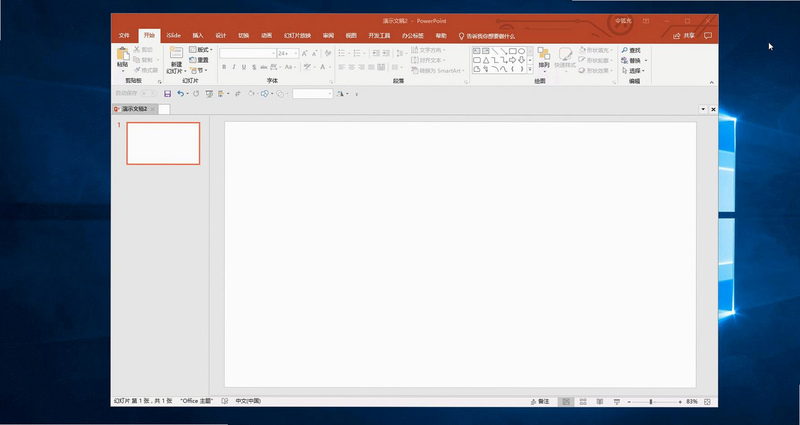Switch to Reading view icon
The image size is (800, 425).
point(599,402)
